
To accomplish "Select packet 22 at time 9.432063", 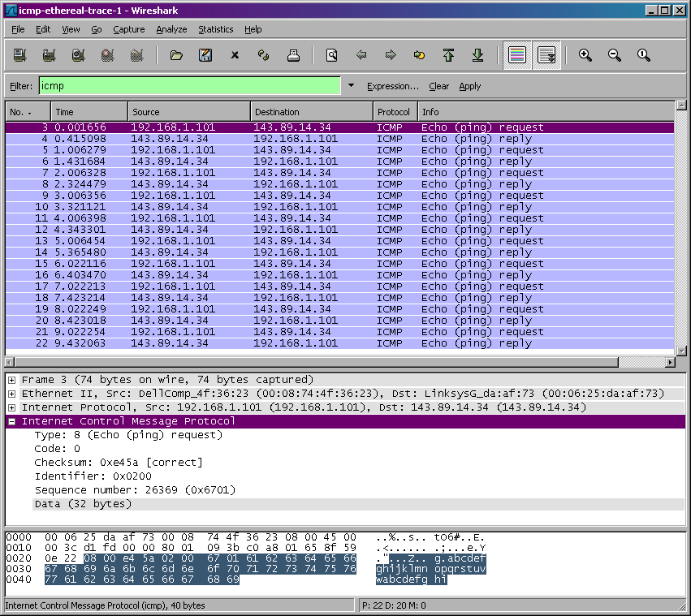I will (339, 343).
